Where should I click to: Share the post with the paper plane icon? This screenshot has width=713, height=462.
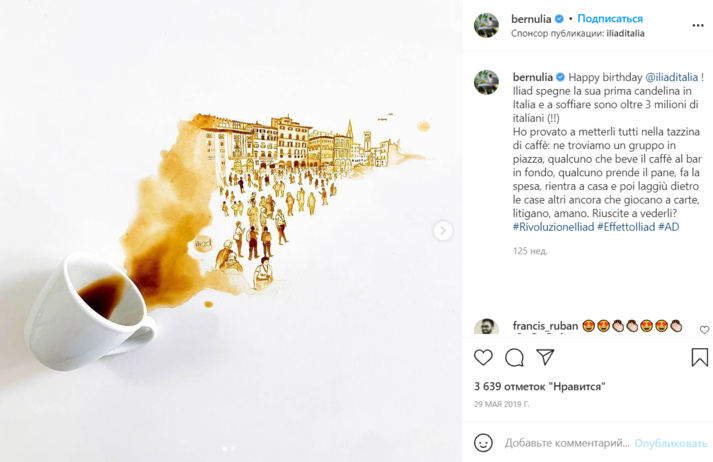click(x=545, y=357)
